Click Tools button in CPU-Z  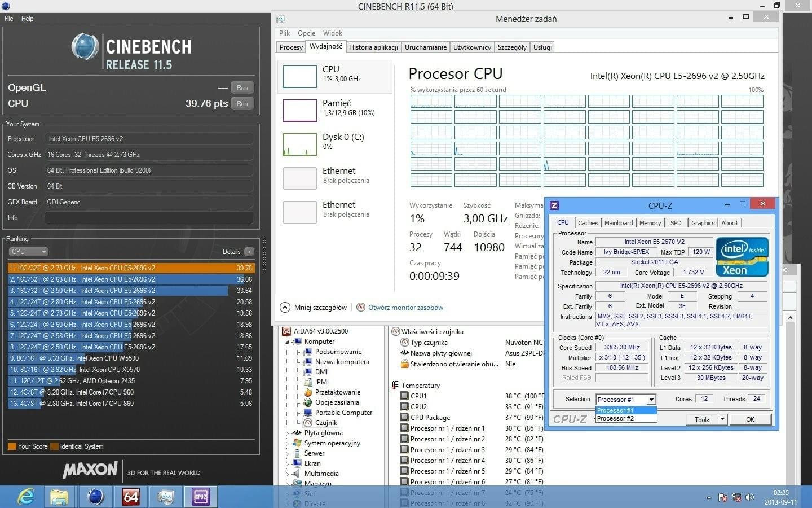coord(702,419)
